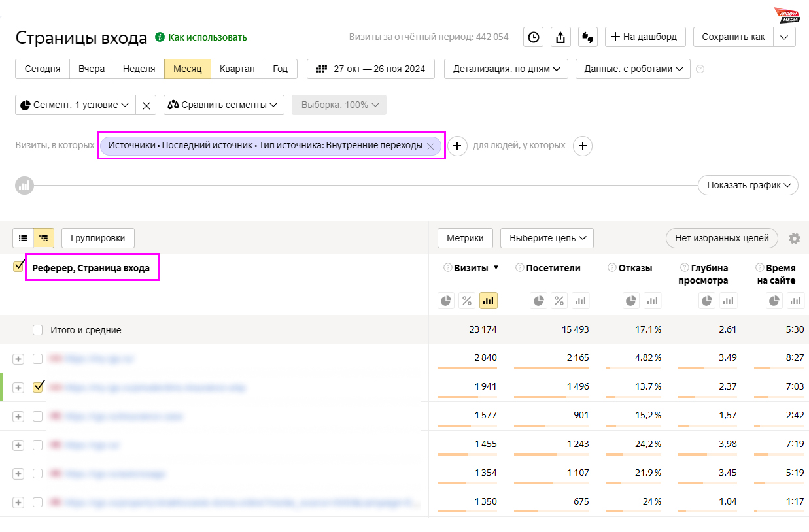
Task: Select percent icon under Визиты column
Action: click(467, 301)
